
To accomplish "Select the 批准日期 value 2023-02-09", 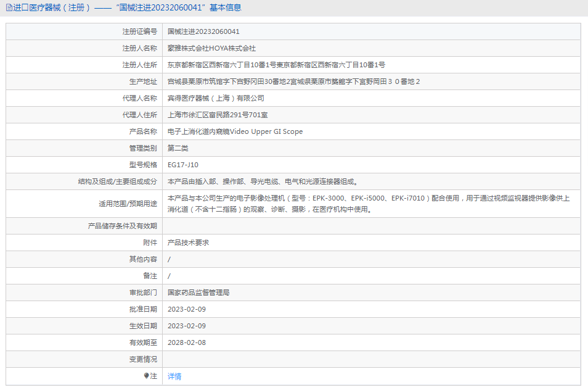I will (187, 309).
